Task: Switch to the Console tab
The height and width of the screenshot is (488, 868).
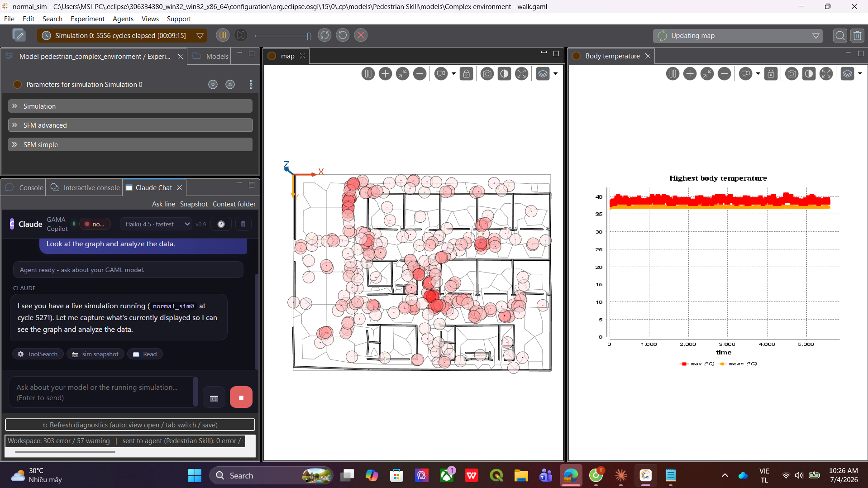Action: point(24,187)
